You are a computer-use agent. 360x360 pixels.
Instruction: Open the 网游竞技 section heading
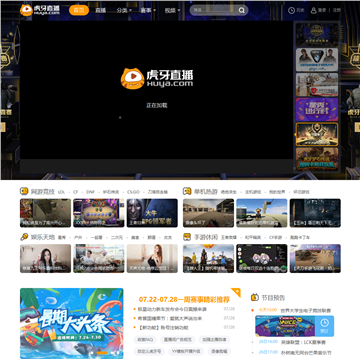(x=43, y=192)
